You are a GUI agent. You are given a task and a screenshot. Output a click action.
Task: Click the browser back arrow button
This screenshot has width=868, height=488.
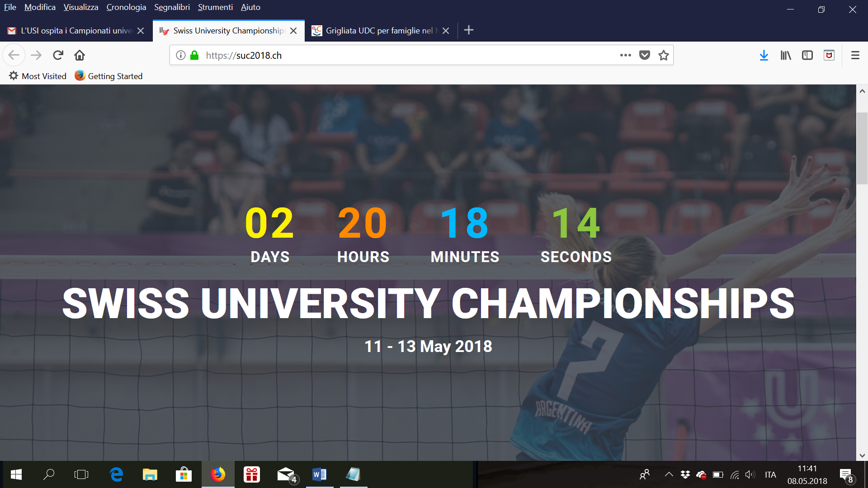tap(14, 55)
